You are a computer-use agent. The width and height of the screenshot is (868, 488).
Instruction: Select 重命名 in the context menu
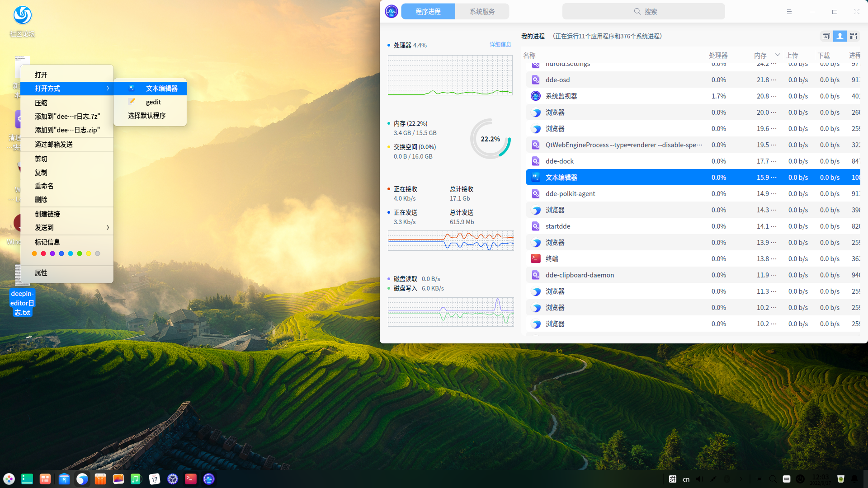click(x=44, y=186)
